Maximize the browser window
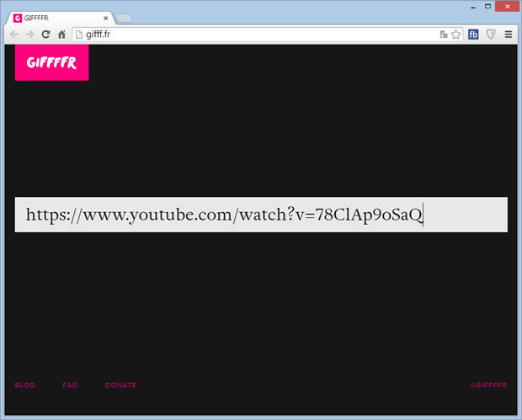 [x=487, y=7]
